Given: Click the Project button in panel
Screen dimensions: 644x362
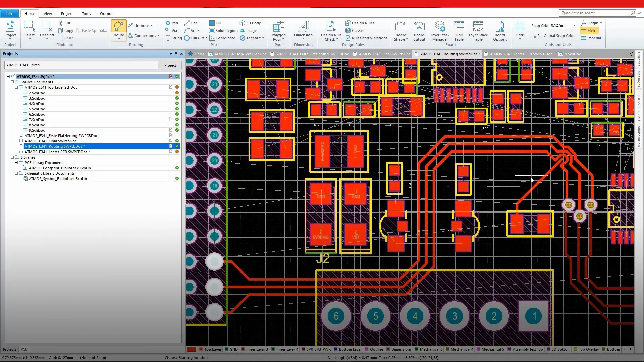Looking at the screenshot, I should (170, 65).
